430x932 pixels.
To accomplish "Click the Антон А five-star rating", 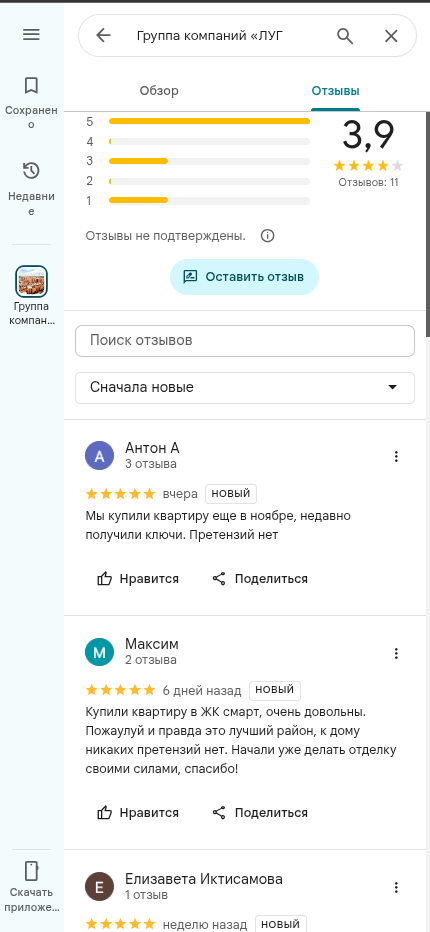I will (x=121, y=493).
